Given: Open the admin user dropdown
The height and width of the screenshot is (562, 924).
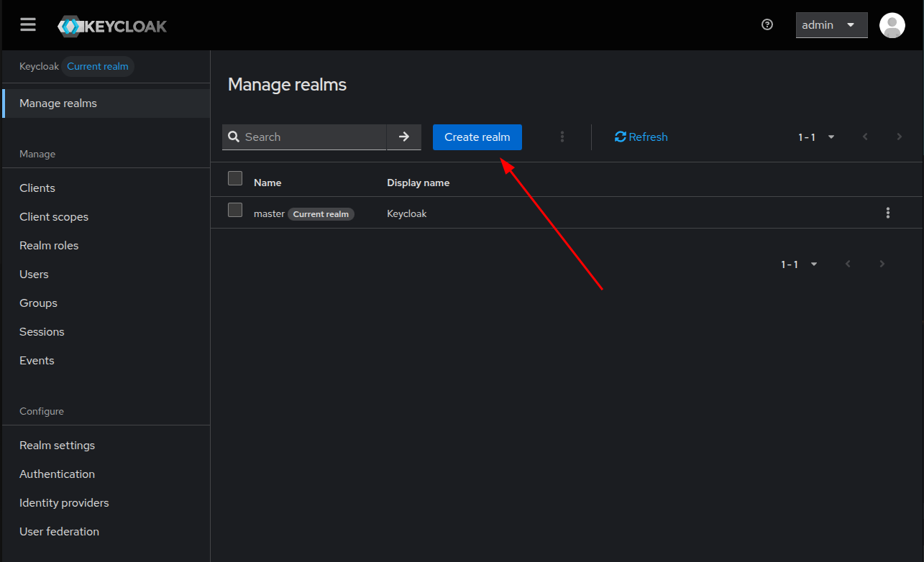Looking at the screenshot, I should (x=832, y=25).
